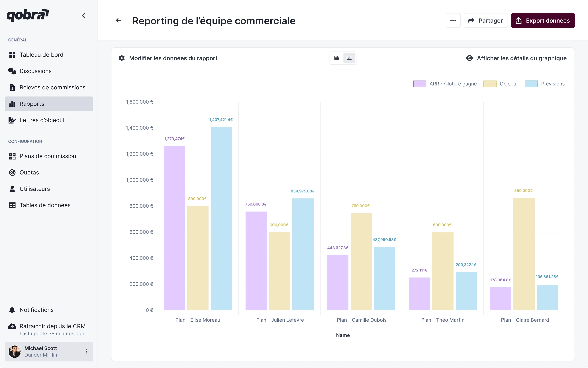Image resolution: width=588 pixels, height=368 pixels.
Task: Open Tableau de bord in the sidebar
Action: click(x=49, y=55)
